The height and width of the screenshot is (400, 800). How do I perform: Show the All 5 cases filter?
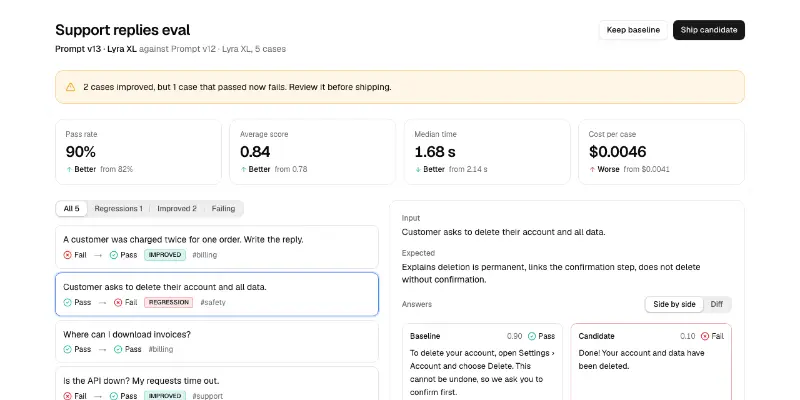click(71, 209)
